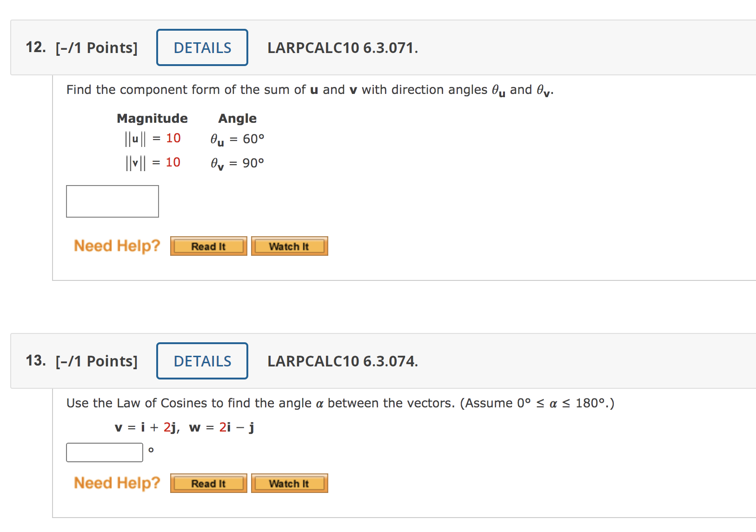Open DETAILS for question 13
Viewport: 756px width, 532px height.
pos(201,361)
